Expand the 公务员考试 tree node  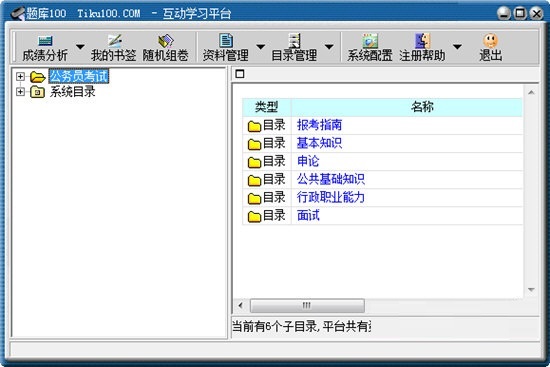coord(20,76)
